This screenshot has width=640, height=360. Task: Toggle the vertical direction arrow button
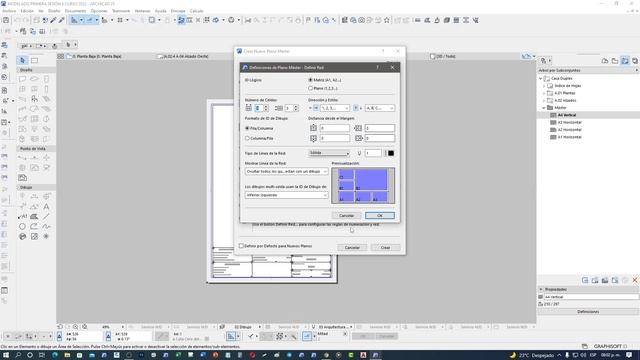356,108
